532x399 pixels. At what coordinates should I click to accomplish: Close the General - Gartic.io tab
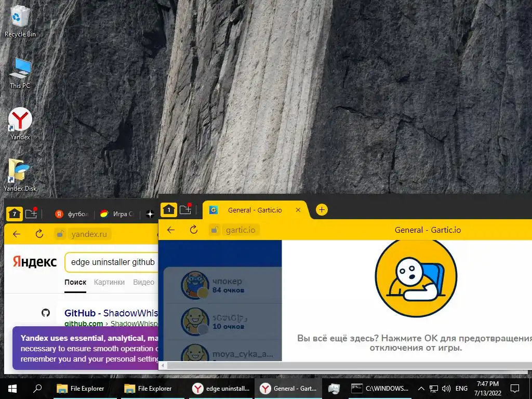click(298, 210)
